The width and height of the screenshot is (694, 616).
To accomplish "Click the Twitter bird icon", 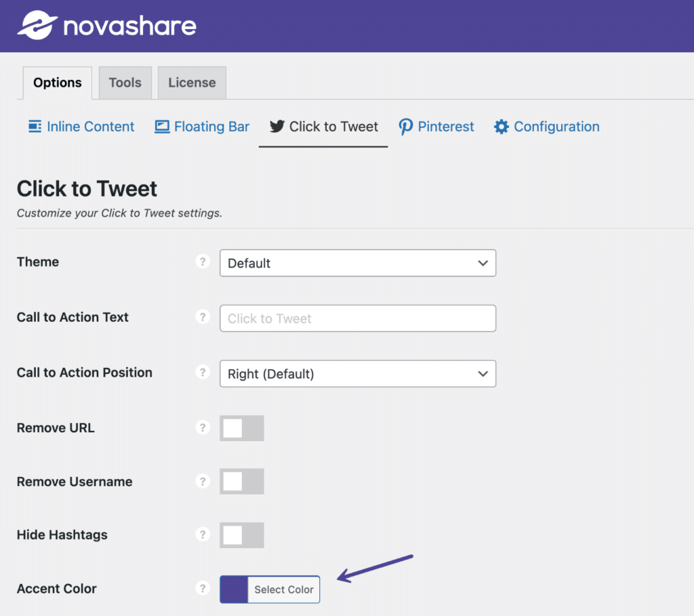I will pyautogui.click(x=277, y=127).
